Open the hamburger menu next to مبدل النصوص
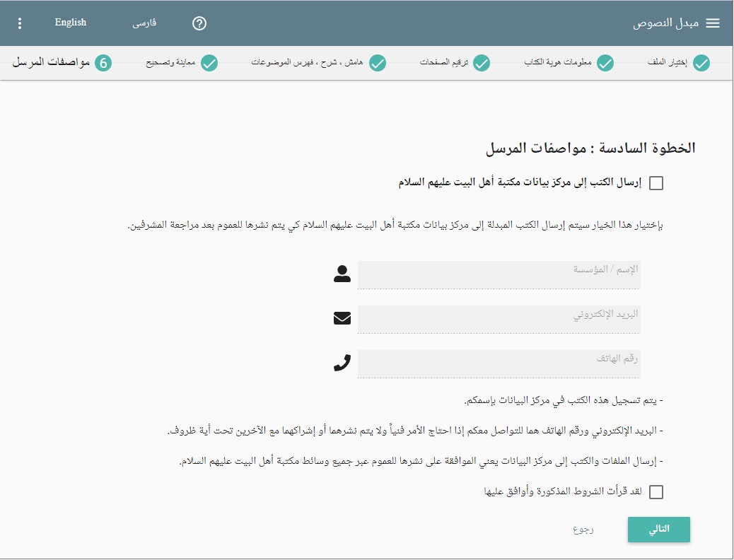 713,23
